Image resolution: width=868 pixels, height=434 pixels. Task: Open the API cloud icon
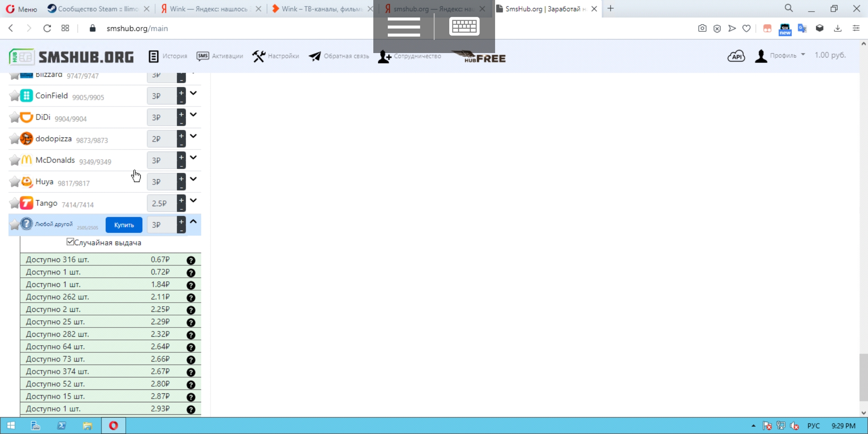click(x=736, y=56)
